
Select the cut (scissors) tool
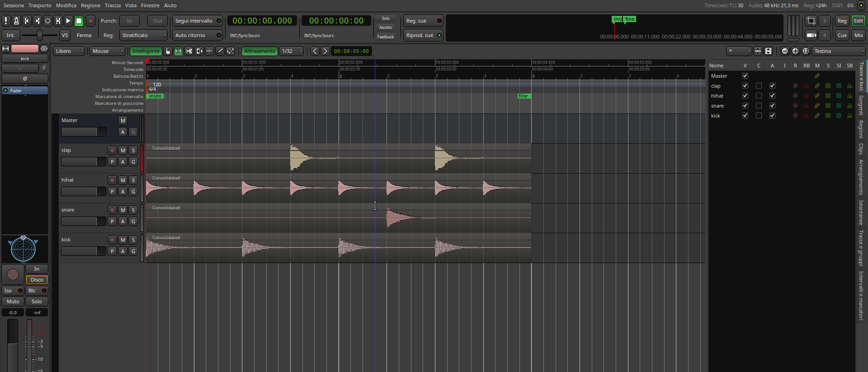189,51
